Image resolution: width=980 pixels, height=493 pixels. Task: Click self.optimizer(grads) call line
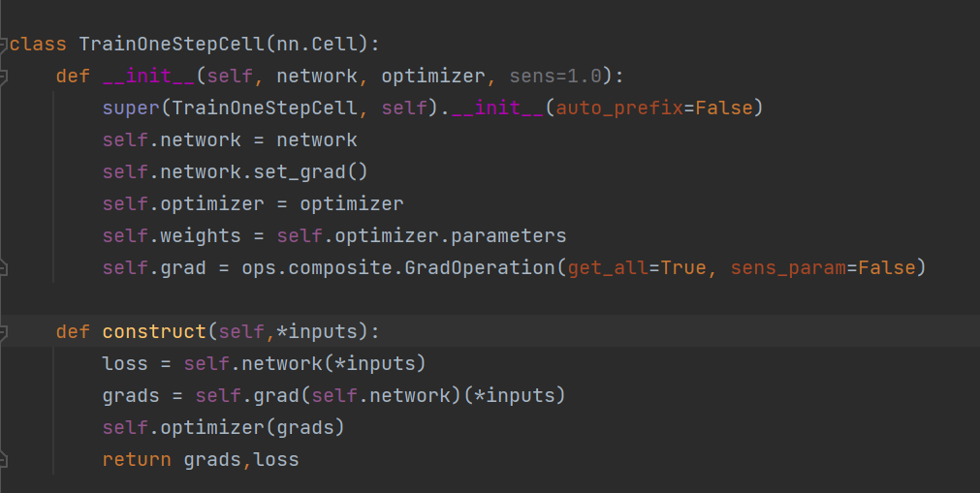coord(223,428)
